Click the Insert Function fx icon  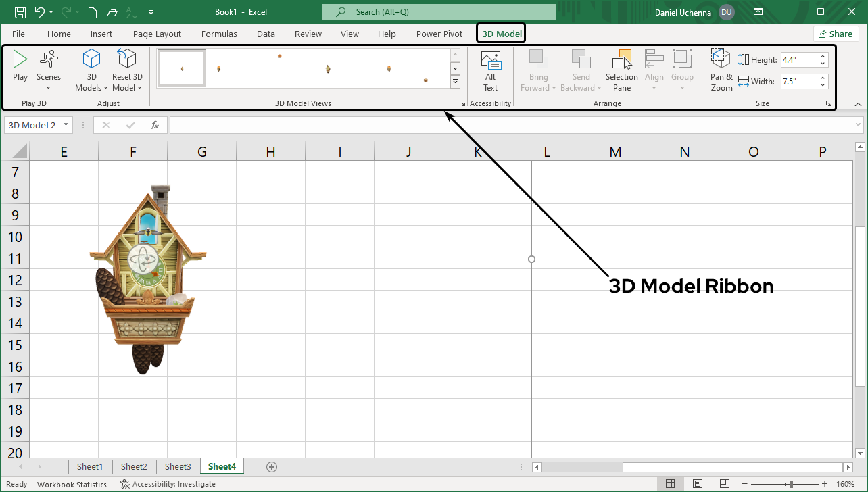click(155, 125)
